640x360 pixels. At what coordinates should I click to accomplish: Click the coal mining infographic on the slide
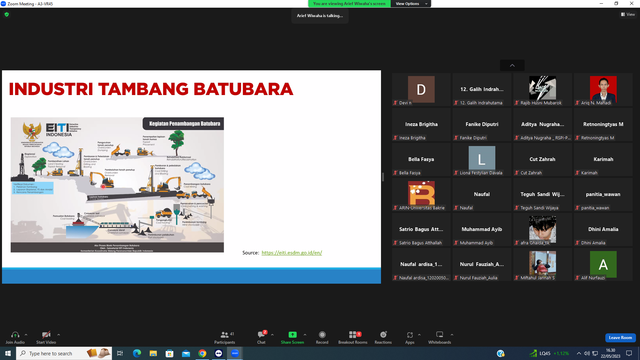[117, 185]
